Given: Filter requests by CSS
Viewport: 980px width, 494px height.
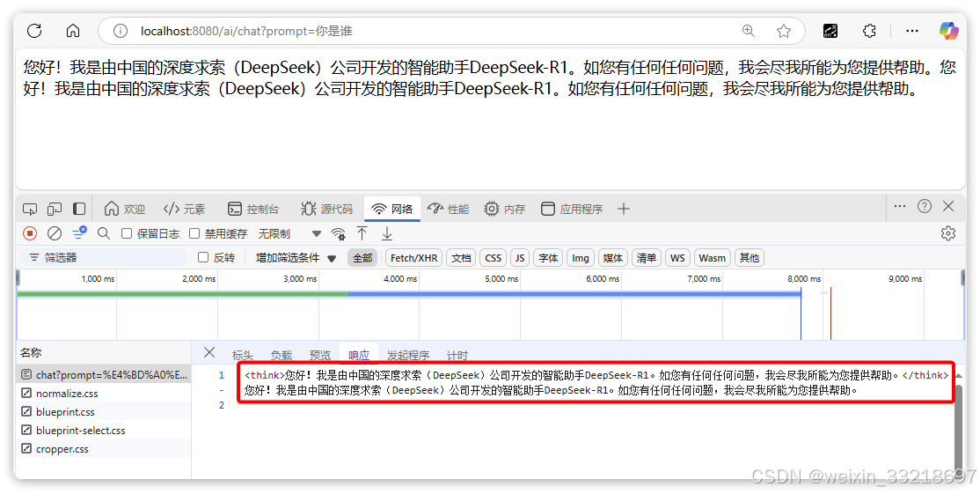Looking at the screenshot, I should pyautogui.click(x=494, y=258).
